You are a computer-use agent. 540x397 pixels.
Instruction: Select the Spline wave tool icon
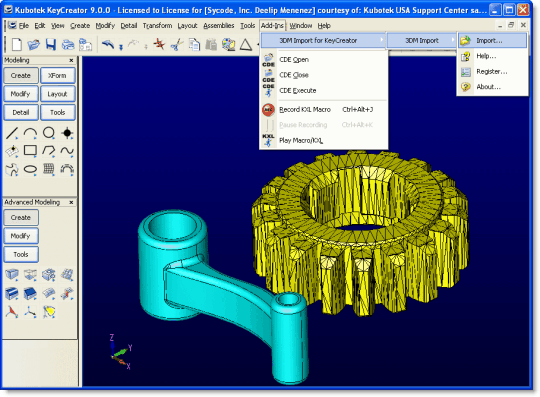pos(67,151)
